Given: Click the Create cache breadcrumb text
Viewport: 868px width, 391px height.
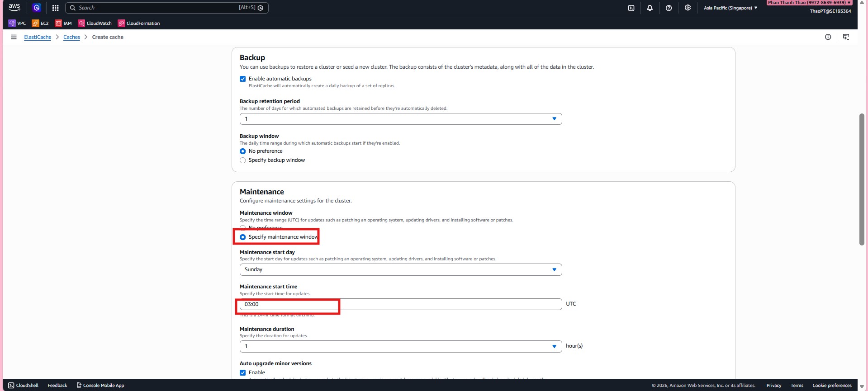Looking at the screenshot, I should [108, 37].
